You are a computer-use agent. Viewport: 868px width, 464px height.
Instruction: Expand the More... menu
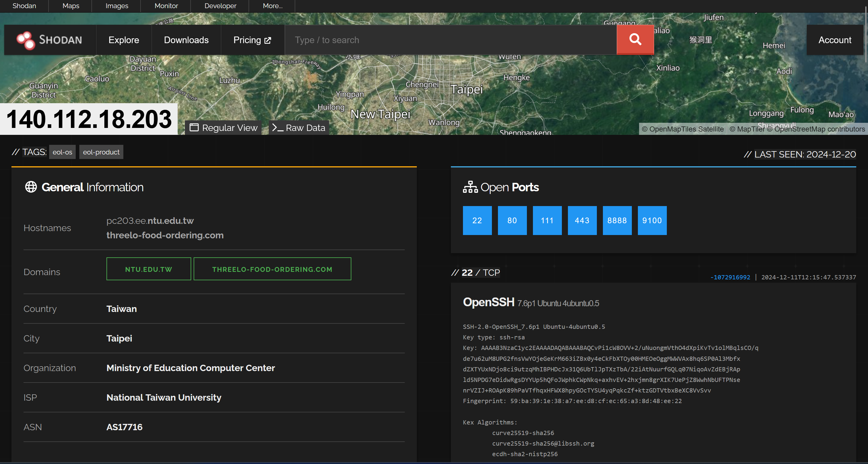pos(273,6)
